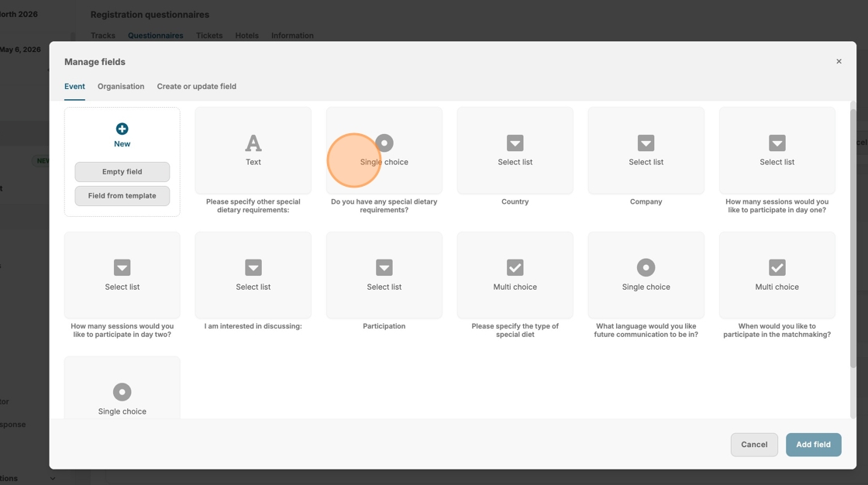Click 'What language would you like future communication' caption

(646, 331)
